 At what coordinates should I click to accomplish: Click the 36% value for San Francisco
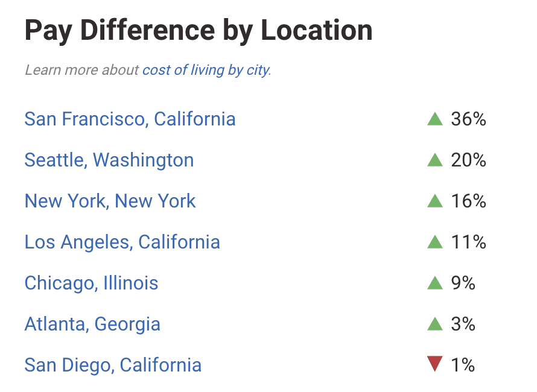coord(469,119)
